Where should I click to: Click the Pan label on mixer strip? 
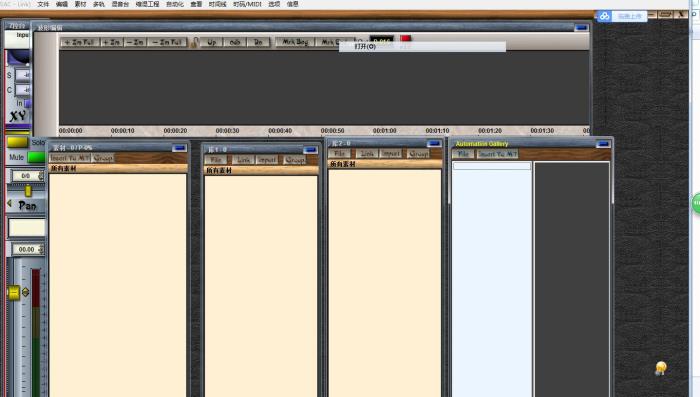27,206
